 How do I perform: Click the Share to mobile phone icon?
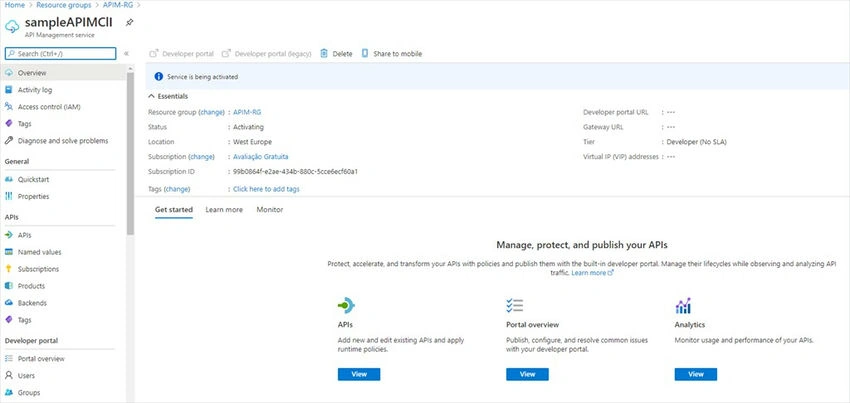(x=365, y=53)
